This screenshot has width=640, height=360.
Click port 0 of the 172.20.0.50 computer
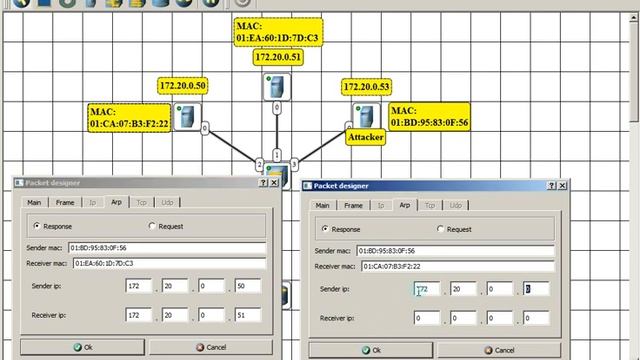click(x=205, y=129)
